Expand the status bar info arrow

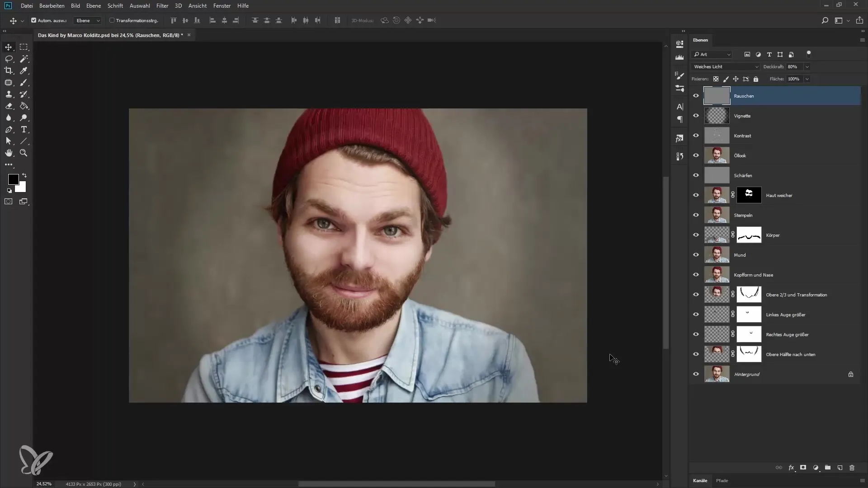point(134,484)
